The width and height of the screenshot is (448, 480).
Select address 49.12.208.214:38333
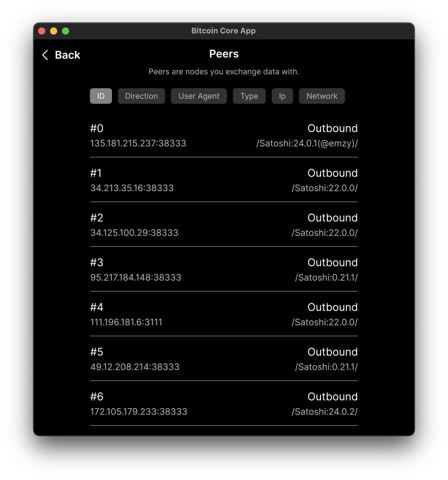[x=135, y=367]
